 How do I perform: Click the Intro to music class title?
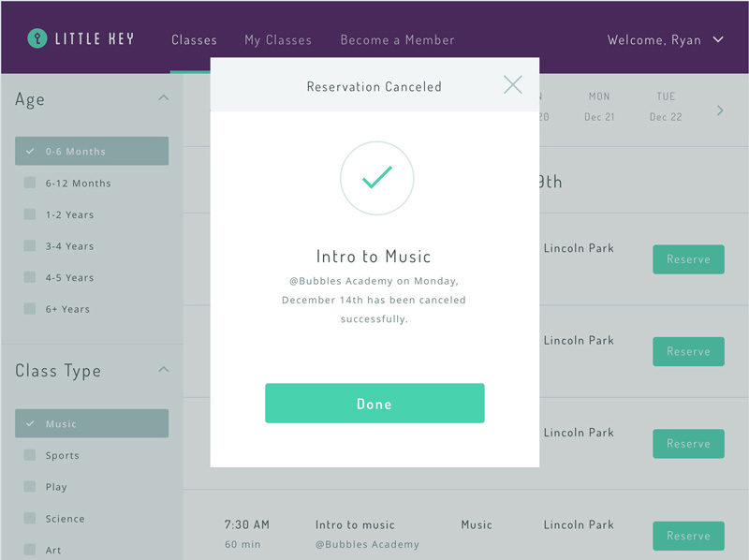tap(355, 524)
